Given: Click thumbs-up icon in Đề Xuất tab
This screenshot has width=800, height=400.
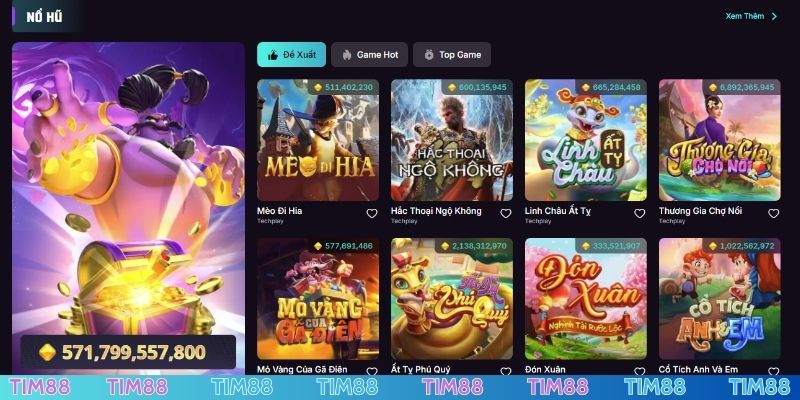Looking at the screenshot, I should click(x=273, y=55).
